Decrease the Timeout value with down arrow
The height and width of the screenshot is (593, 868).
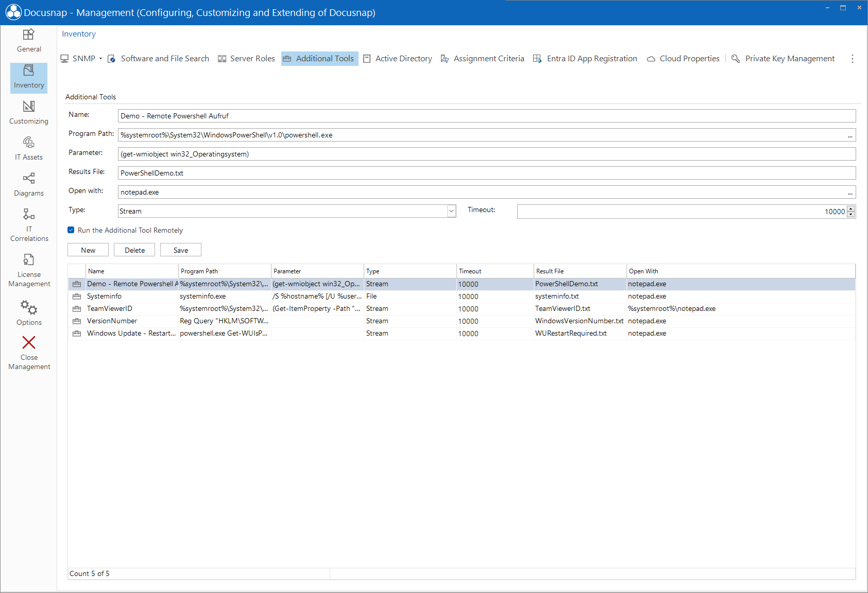pos(851,215)
